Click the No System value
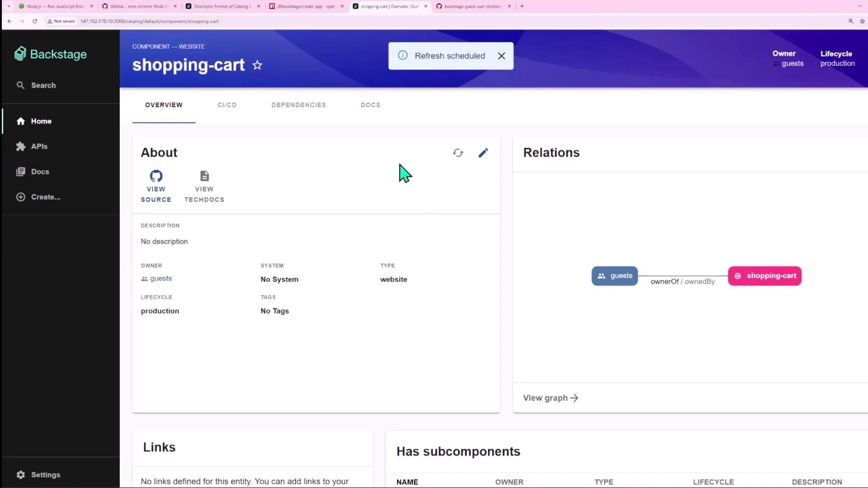The height and width of the screenshot is (488, 868). click(x=279, y=280)
